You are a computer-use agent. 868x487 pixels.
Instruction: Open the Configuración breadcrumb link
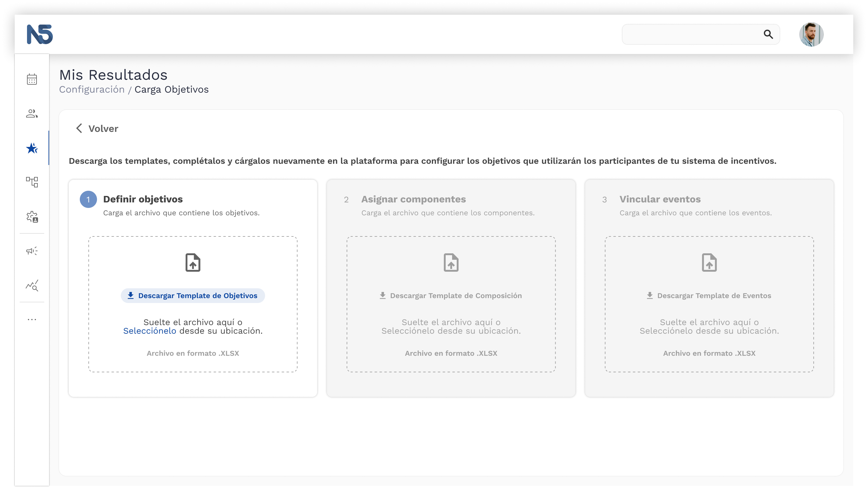click(x=92, y=89)
